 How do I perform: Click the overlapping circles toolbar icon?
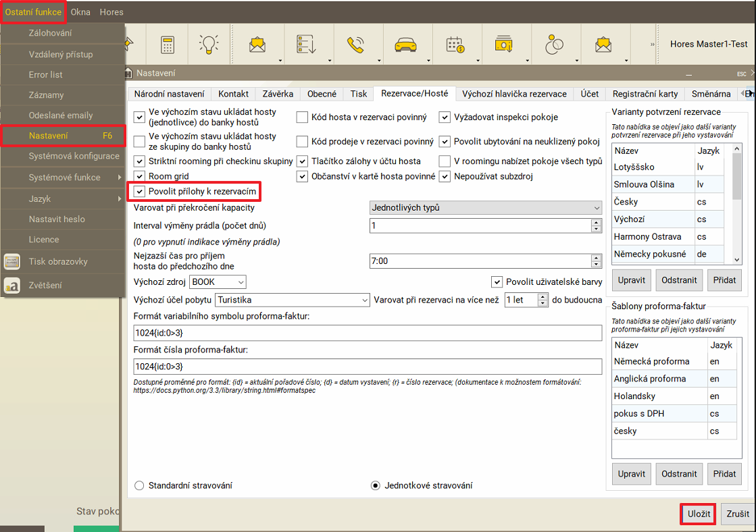pyautogui.click(x=554, y=45)
